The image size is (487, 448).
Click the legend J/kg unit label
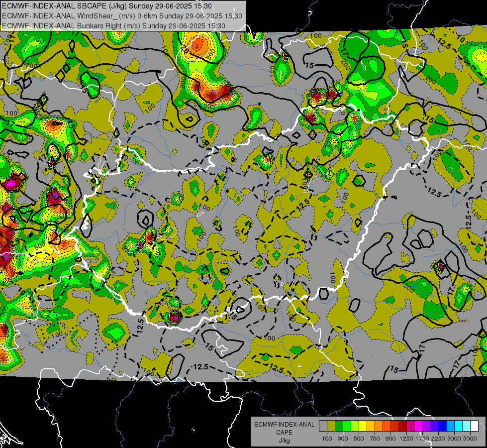coord(284,441)
